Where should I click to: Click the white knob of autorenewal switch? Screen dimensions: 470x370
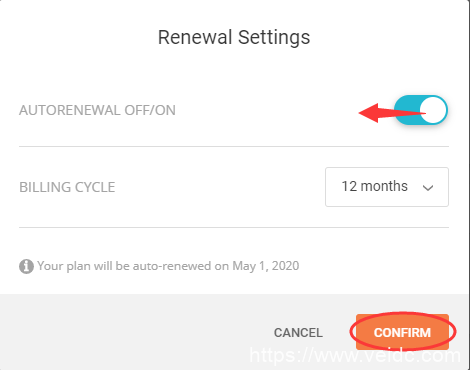click(433, 110)
